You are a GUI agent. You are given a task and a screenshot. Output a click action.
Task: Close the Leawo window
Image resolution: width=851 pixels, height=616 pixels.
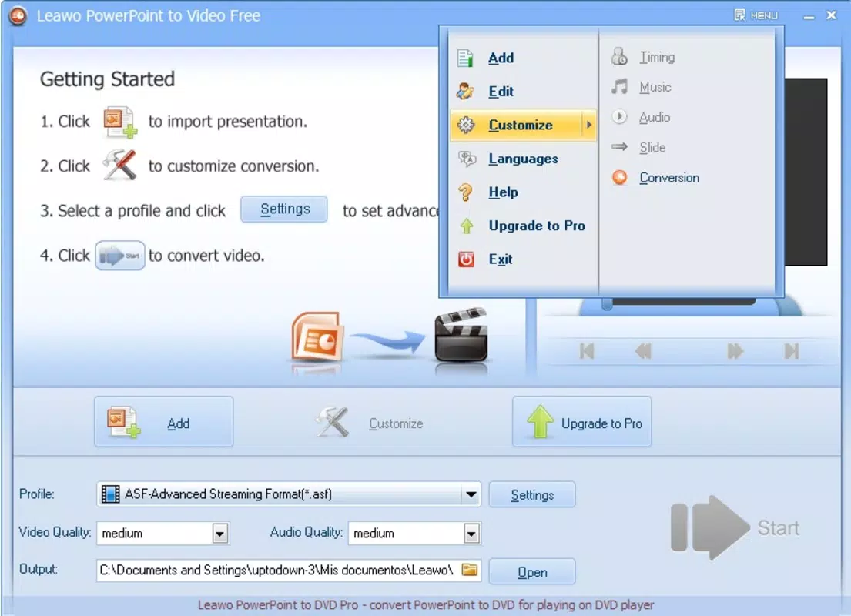pos(831,15)
